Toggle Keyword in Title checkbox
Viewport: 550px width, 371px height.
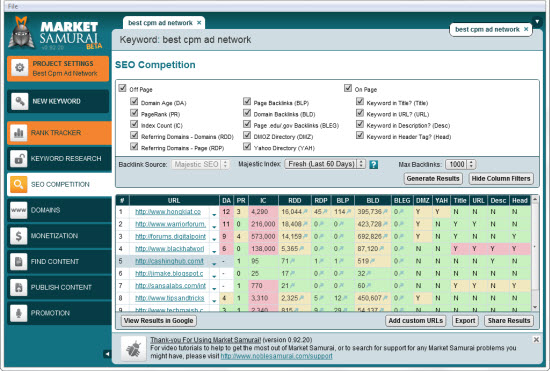click(360, 102)
